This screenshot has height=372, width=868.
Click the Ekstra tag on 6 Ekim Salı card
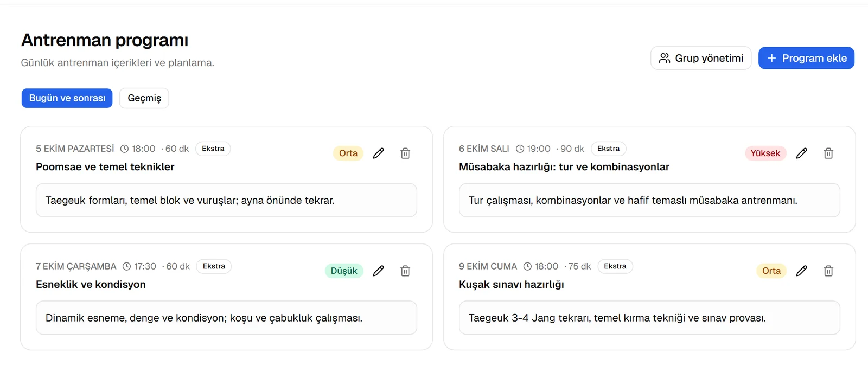click(x=609, y=149)
